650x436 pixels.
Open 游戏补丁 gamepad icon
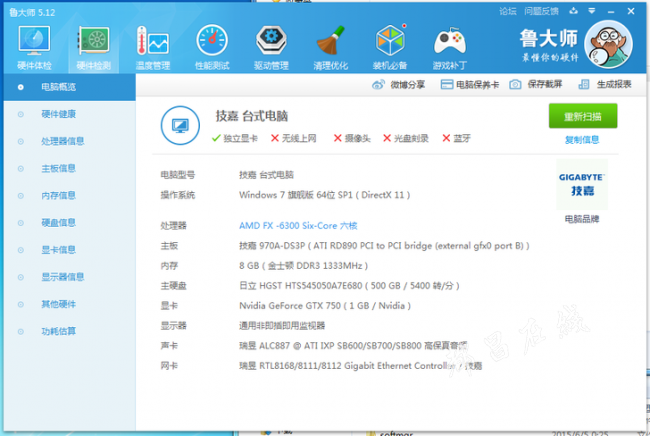point(450,47)
